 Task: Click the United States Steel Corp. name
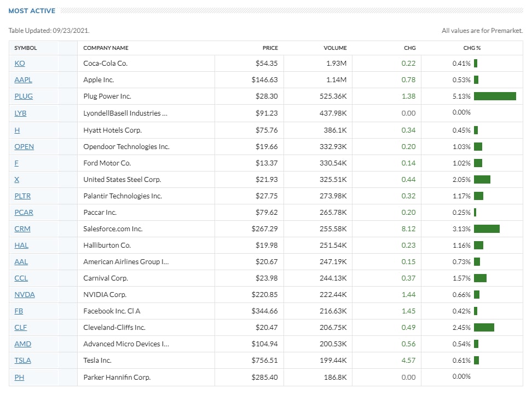pyautogui.click(x=122, y=179)
